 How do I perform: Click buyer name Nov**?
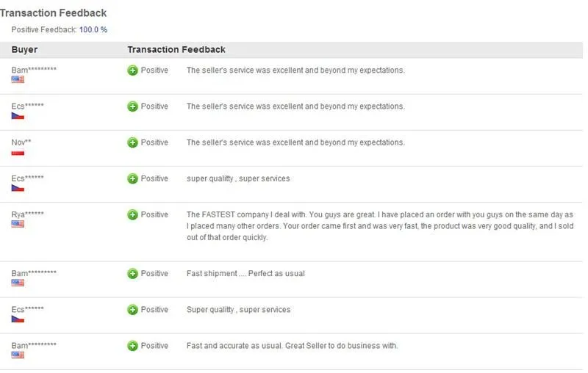coord(21,142)
